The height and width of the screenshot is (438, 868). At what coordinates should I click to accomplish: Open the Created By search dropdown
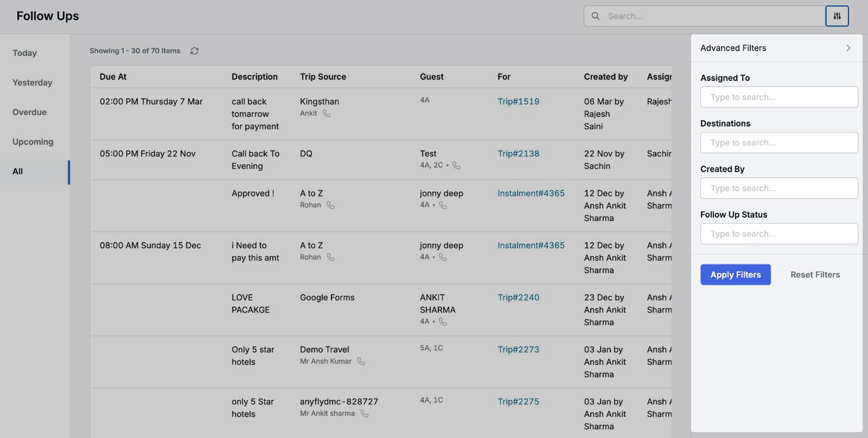tap(779, 188)
